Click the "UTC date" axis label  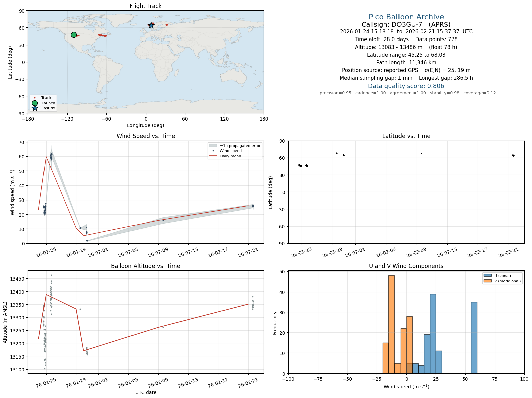(x=146, y=392)
